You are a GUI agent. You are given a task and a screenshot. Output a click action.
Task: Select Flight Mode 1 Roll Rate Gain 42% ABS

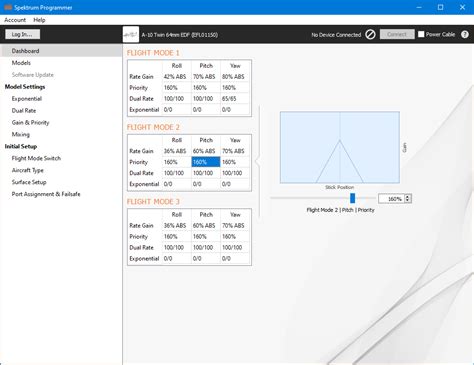(x=177, y=77)
